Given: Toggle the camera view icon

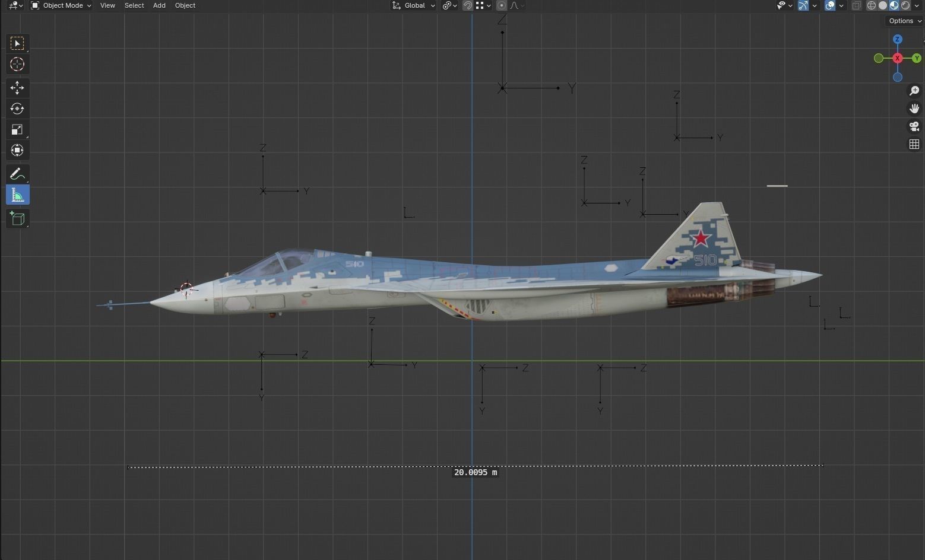Looking at the screenshot, I should pos(914,126).
